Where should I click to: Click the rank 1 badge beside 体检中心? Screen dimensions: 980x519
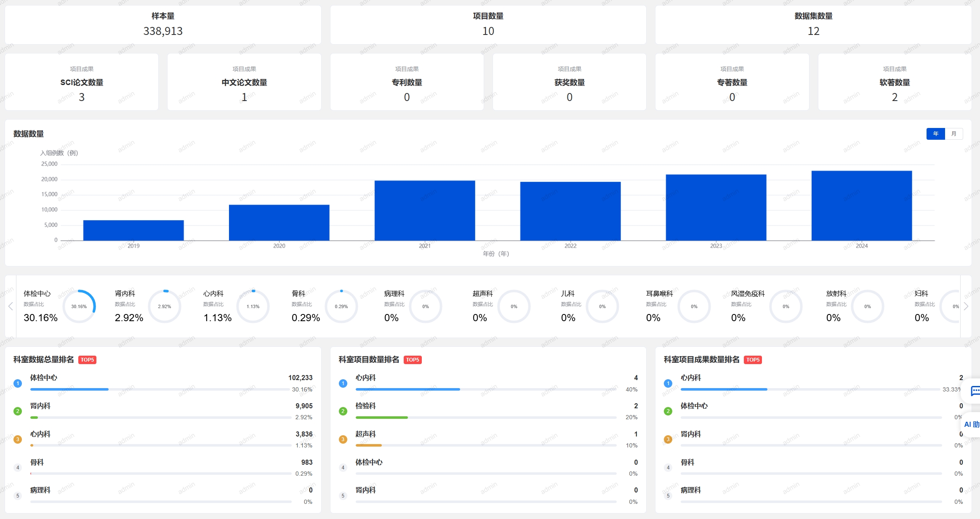[x=18, y=383]
